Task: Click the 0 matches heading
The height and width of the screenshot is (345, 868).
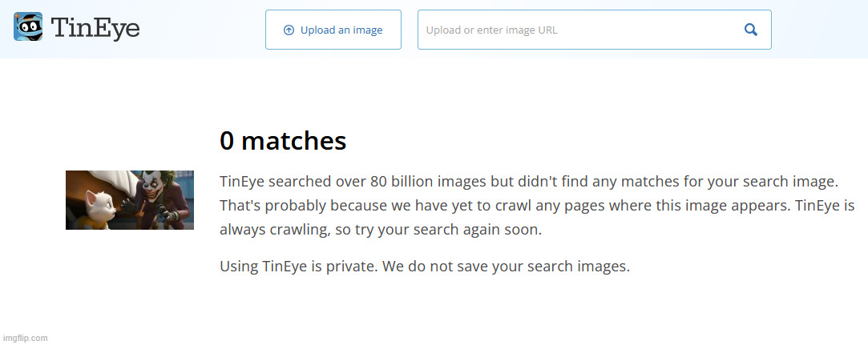Action: point(283,141)
